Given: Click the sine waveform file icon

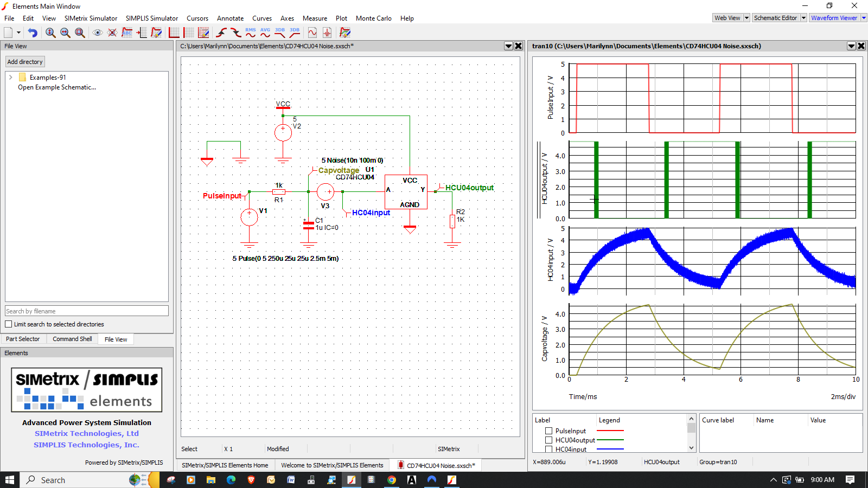Looking at the screenshot, I should pos(312,33).
